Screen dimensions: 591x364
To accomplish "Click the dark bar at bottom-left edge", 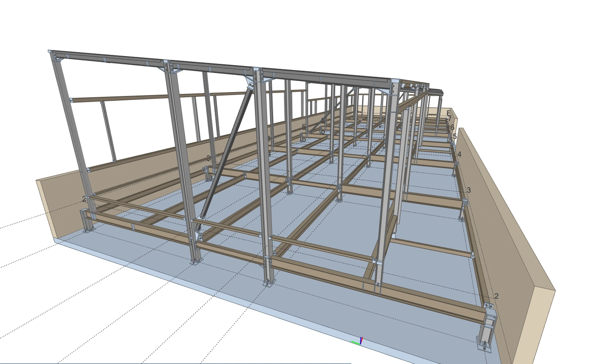I will tap(174, 363).
